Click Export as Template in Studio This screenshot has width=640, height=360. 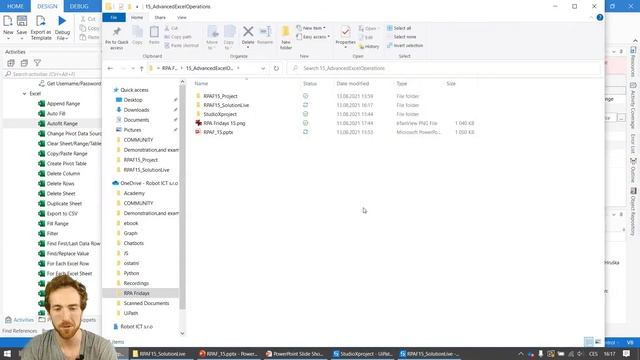point(41,28)
